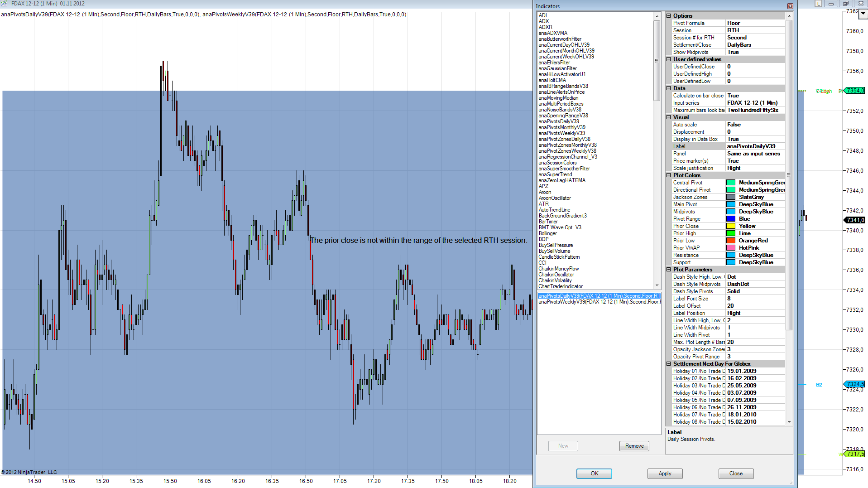Select anaOpeningRangeV38 in indicator list

563,116
